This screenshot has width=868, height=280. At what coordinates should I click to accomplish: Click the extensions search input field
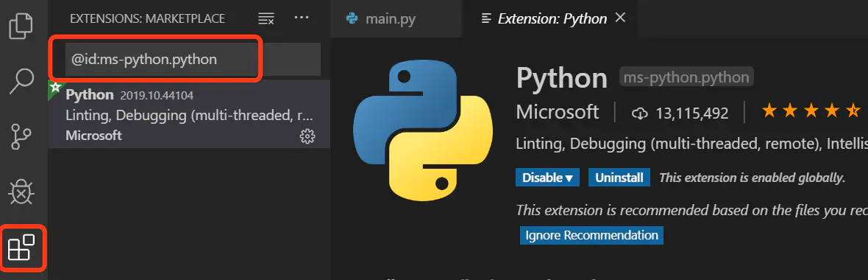[193, 60]
